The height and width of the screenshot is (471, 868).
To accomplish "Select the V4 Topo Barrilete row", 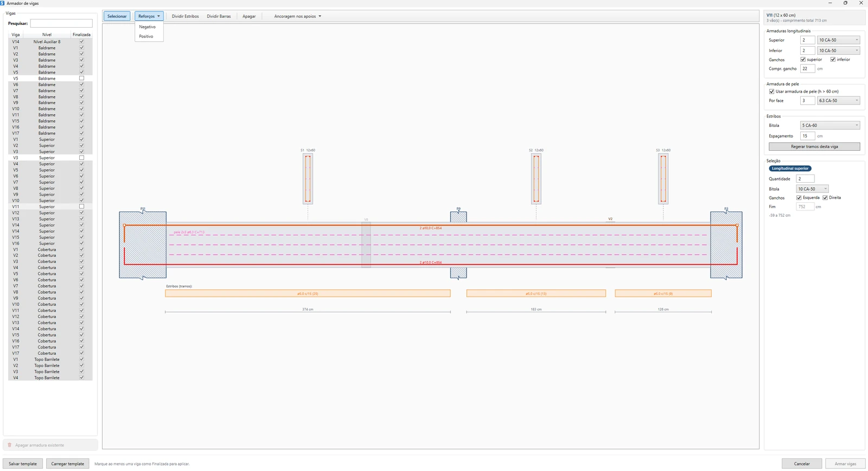I will 50,378.
